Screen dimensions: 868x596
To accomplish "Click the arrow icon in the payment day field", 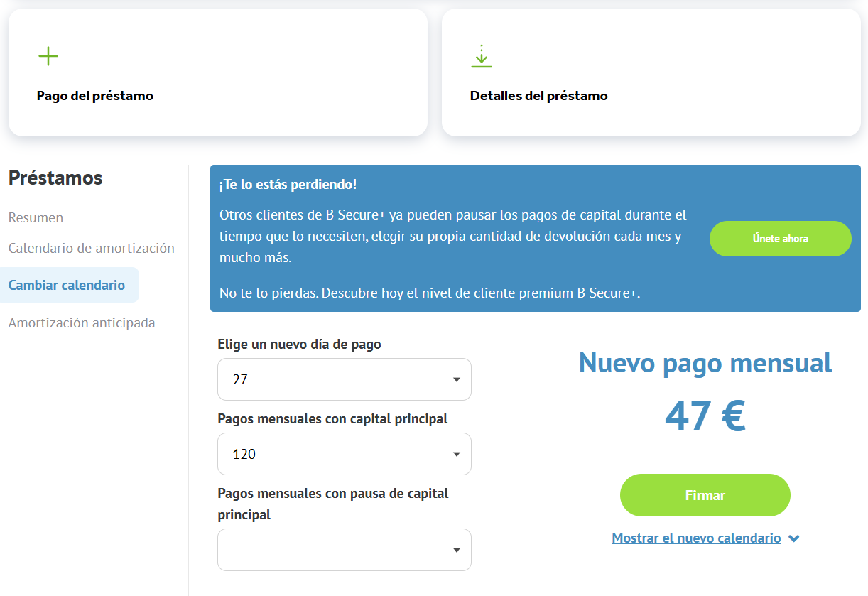I will point(457,379).
